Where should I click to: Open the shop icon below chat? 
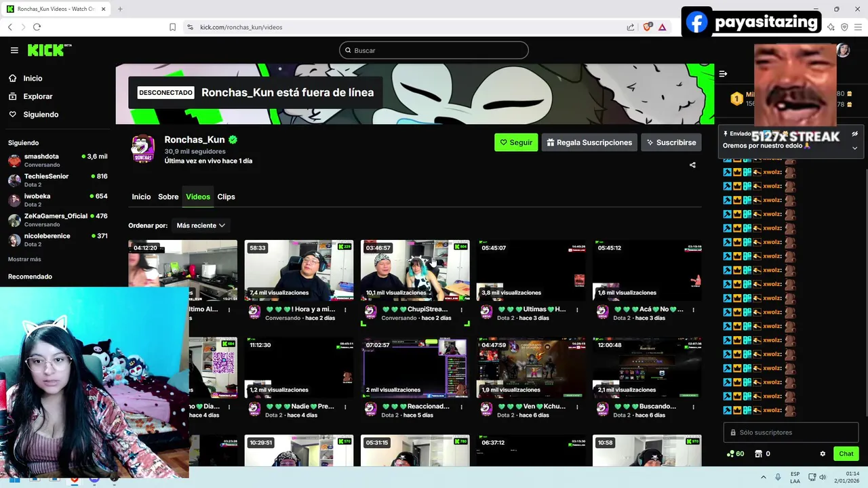[x=759, y=454]
